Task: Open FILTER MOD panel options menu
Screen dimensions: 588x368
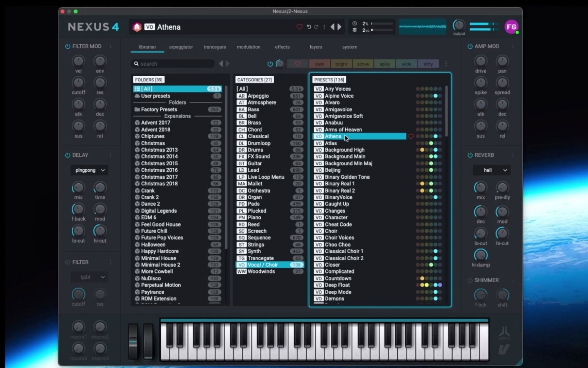Action: coord(111,46)
